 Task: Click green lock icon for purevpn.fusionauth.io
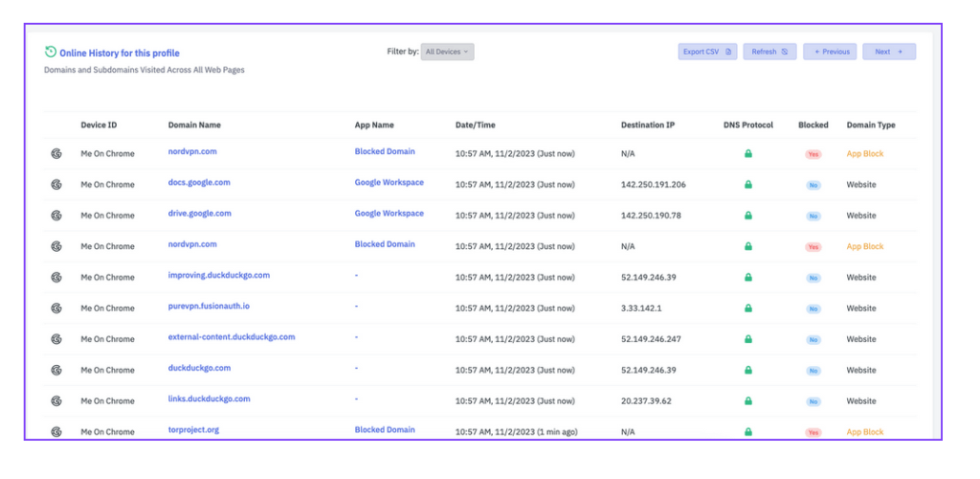point(748,308)
